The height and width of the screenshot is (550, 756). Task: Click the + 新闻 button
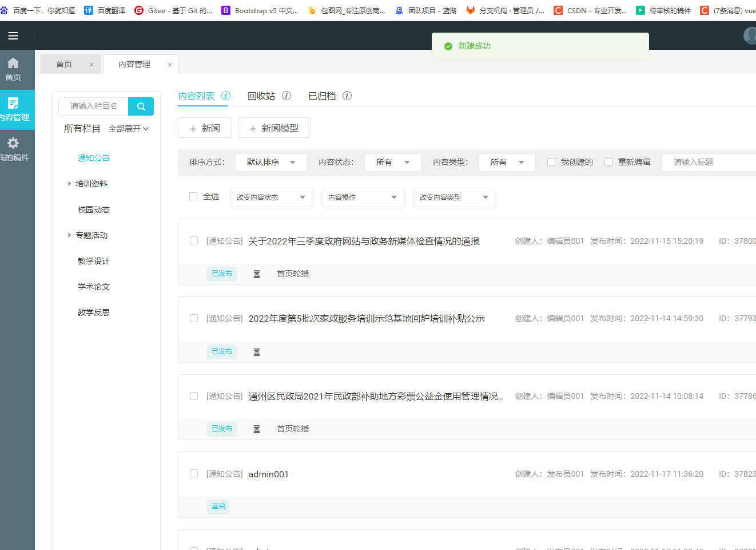[x=205, y=128]
